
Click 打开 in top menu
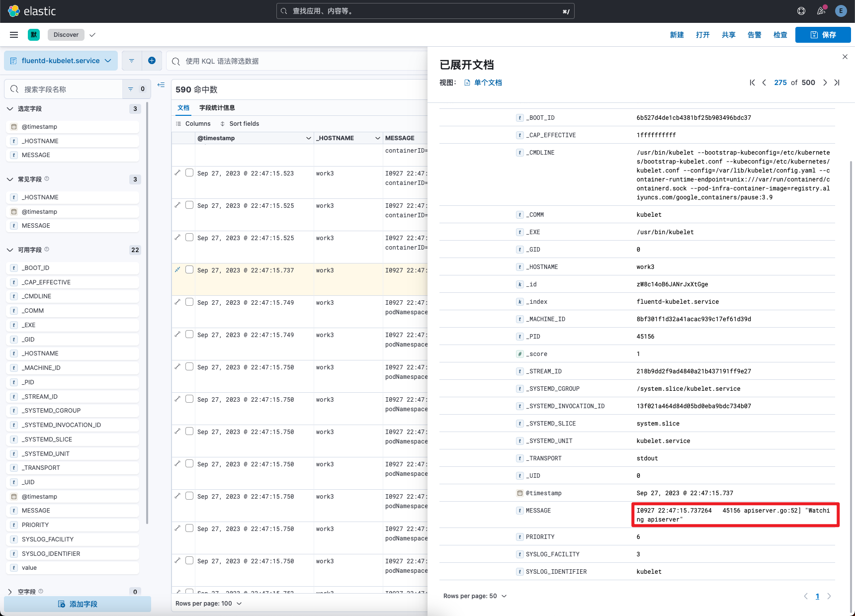[x=703, y=35]
